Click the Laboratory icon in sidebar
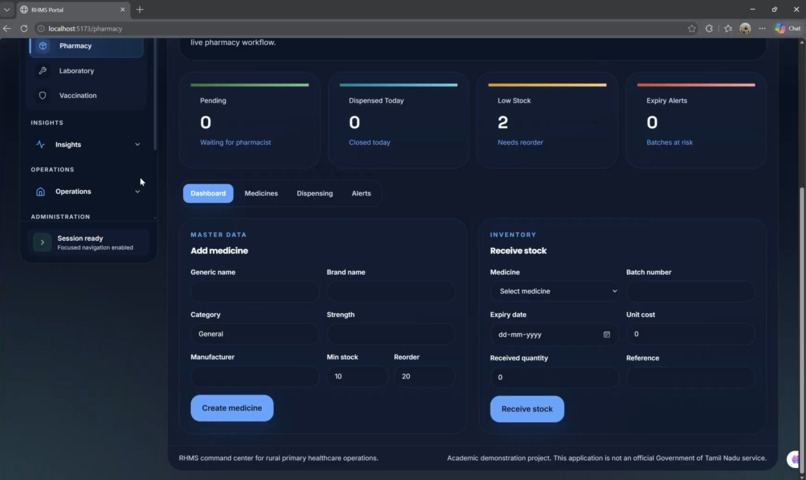The width and height of the screenshot is (806, 480). click(x=43, y=70)
